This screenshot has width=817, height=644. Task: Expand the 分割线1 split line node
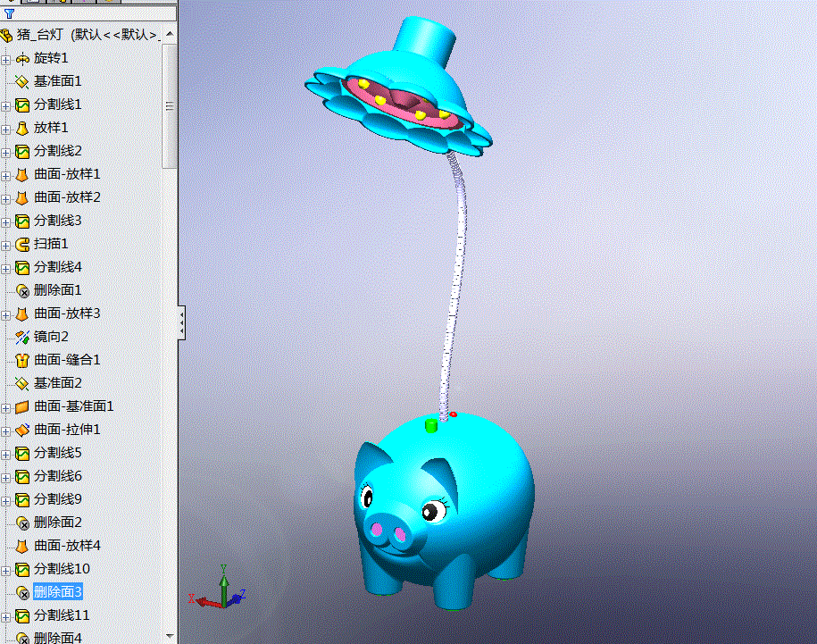(x=7, y=105)
